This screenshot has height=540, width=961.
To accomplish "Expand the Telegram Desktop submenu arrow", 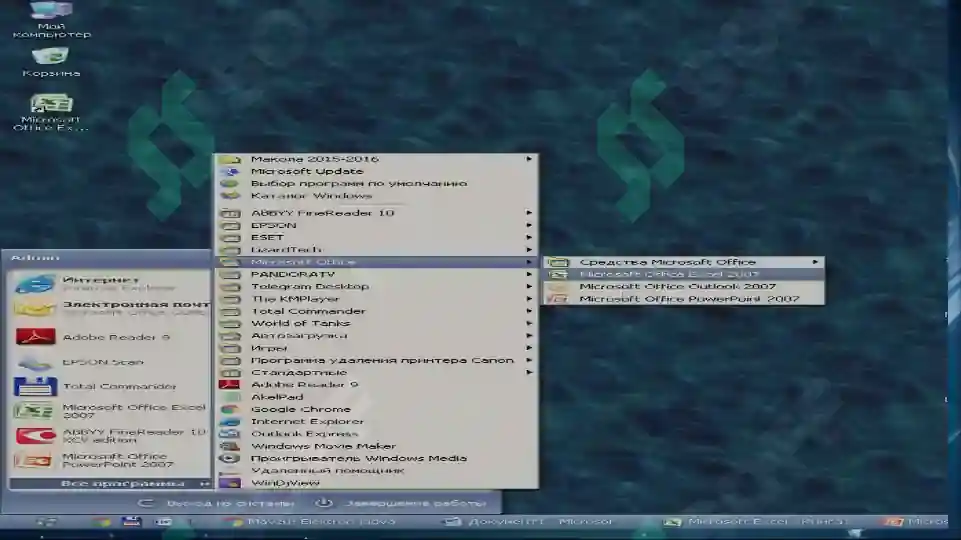I will coord(528,286).
